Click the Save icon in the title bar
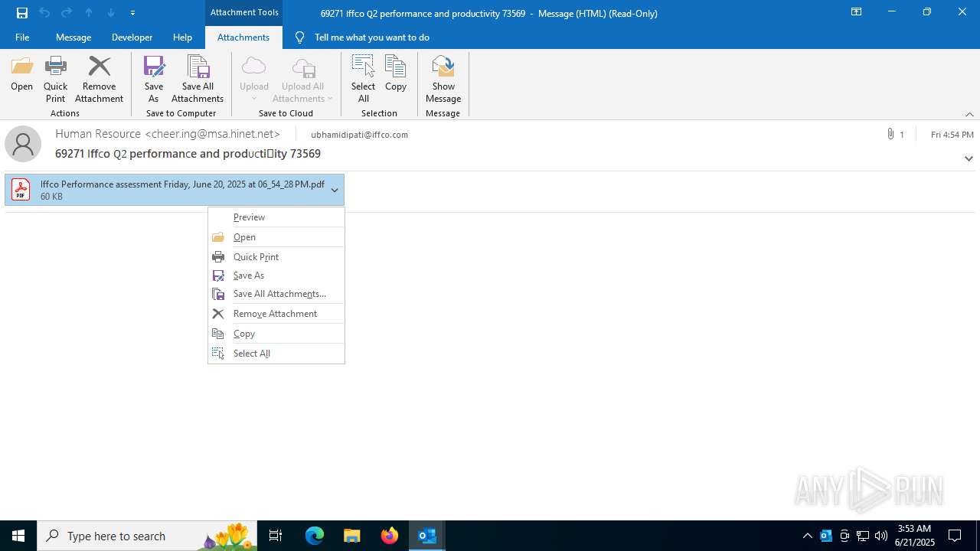980x551 pixels. point(22,13)
